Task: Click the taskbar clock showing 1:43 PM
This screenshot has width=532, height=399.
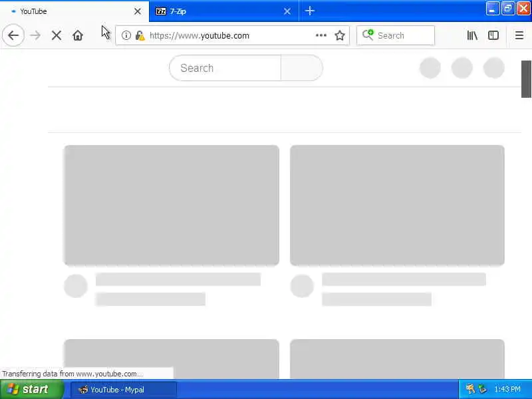Action: [x=507, y=389]
